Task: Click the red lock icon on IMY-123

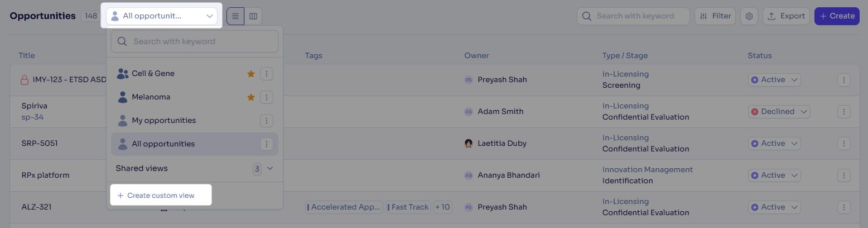Action: [25, 80]
